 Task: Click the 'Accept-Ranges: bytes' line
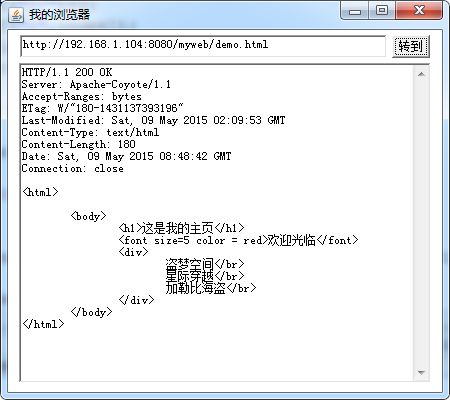point(82,97)
